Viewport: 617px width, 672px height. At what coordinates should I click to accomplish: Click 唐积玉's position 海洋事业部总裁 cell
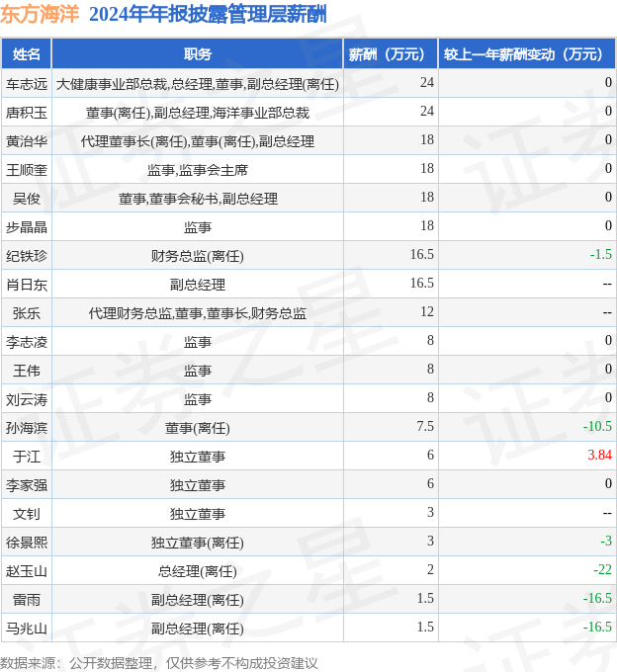(x=198, y=113)
